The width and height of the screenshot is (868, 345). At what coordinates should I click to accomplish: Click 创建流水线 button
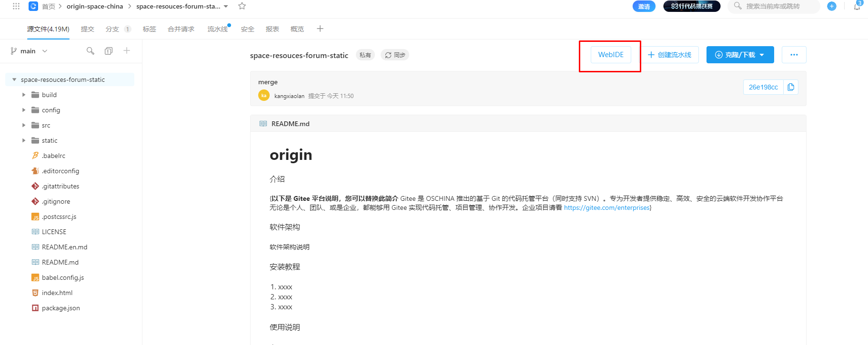(x=669, y=55)
